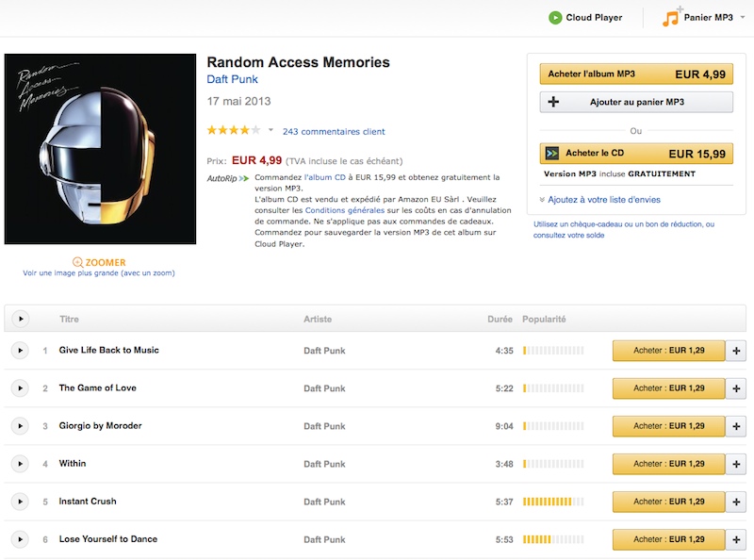Click the red EUR 4,99 price text
The height and width of the screenshot is (560, 754).
tap(256, 160)
